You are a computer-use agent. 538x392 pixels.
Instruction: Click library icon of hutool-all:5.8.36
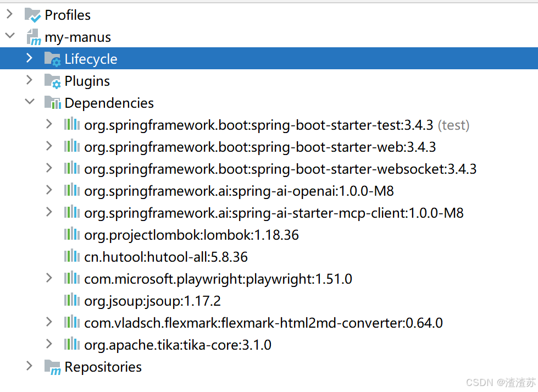pyautogui.click(x=71, y=256)
